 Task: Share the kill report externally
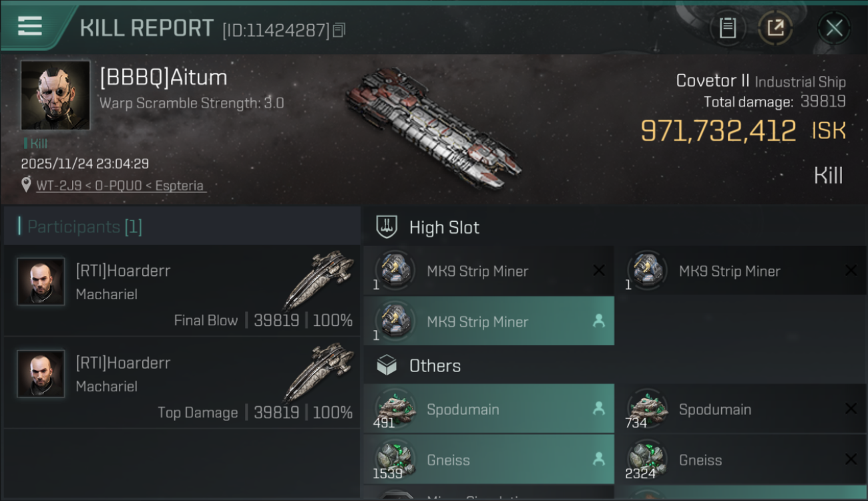[775, 28]
